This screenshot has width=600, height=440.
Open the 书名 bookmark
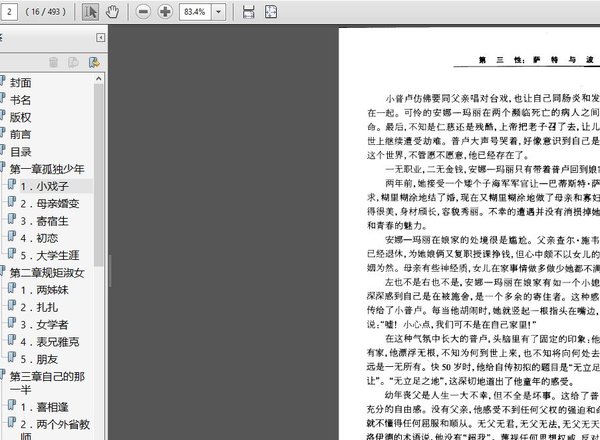pyautogui.click(x=20, y=100)
